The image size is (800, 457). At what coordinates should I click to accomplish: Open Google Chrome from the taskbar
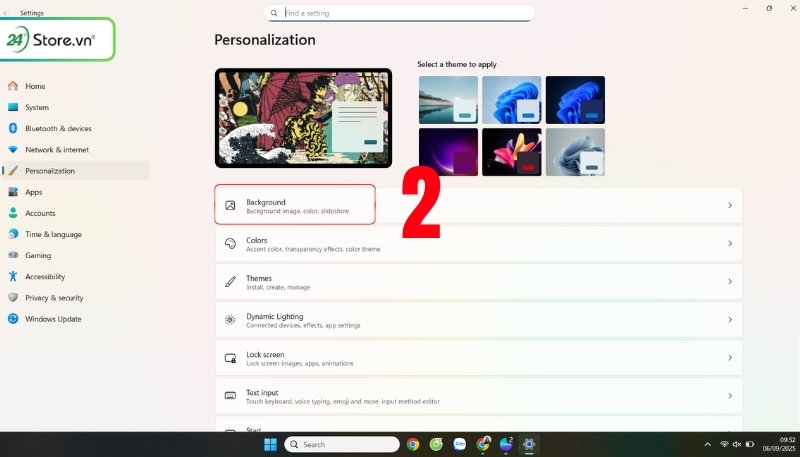point(413,444)
